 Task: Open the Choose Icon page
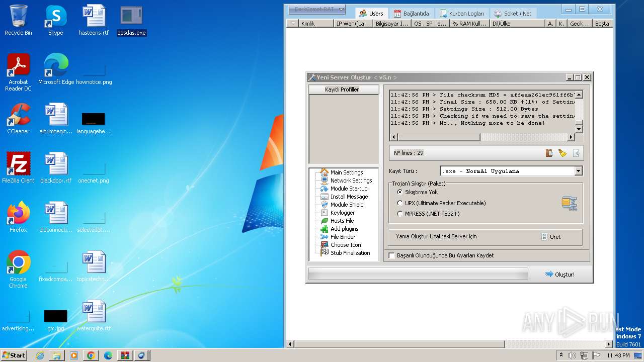(346, 245)
